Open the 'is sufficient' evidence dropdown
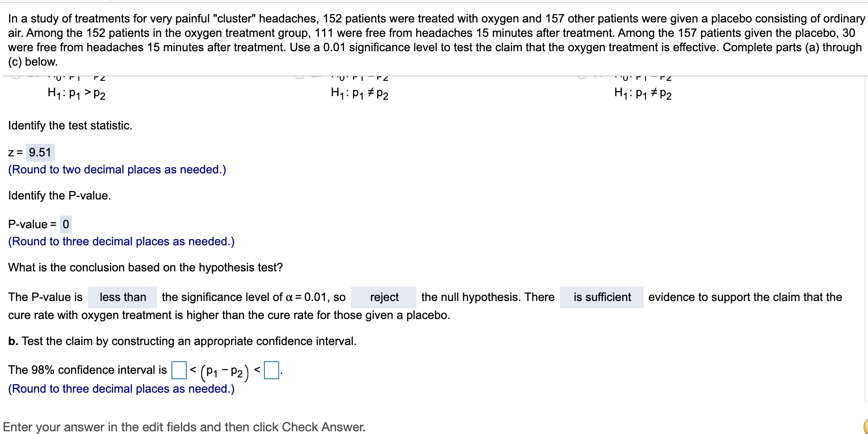This screenshot has width=868, height=434. (602, 297)
